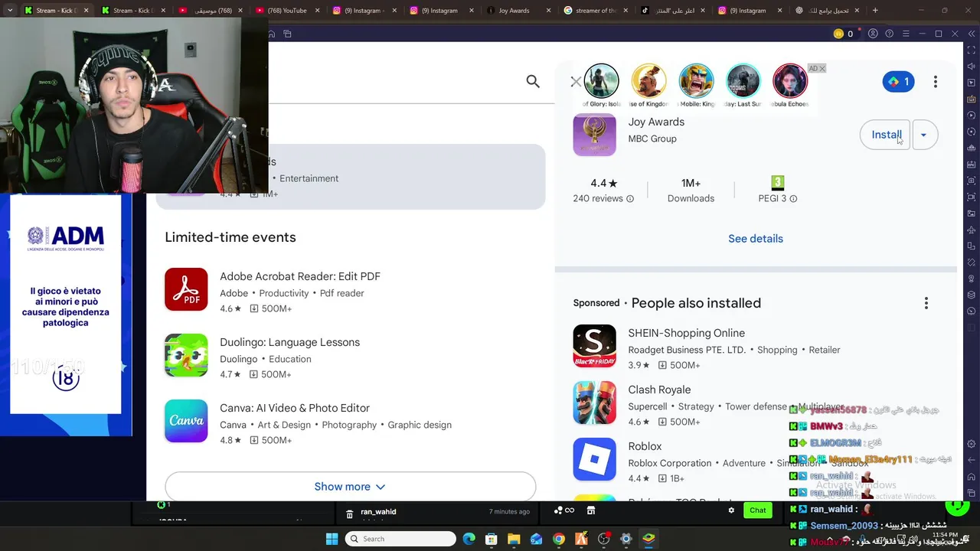Open the Clash Royale app icon
Screen dimensions: 980x551
click(x=594, y=403)
